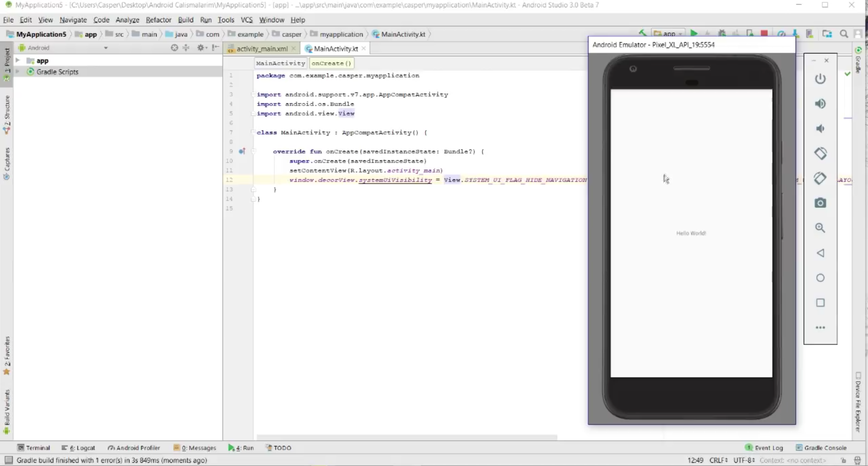Click the onCreate() breadcrumb in editor

[x=331, y=63]
